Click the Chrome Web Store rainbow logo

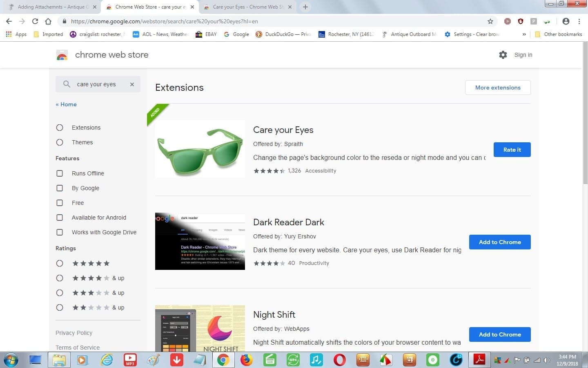click(x=62, y=55)
